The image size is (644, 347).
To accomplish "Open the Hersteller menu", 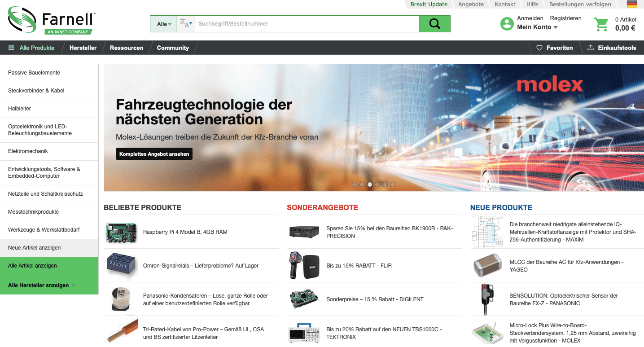I will click(83, 48).
